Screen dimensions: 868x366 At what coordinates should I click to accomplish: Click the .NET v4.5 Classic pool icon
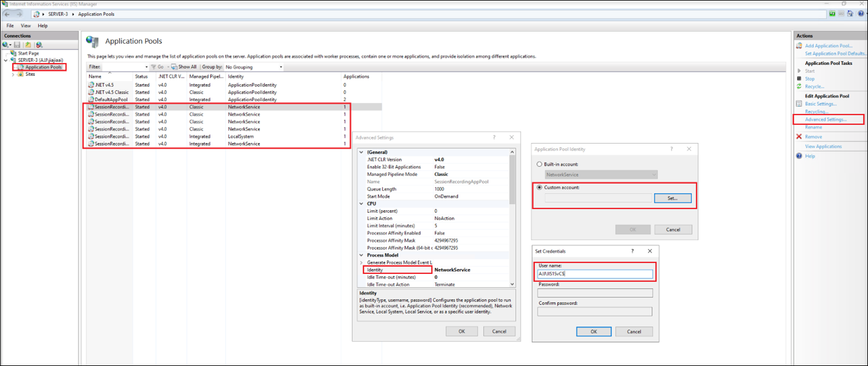(x=91, y=92)
